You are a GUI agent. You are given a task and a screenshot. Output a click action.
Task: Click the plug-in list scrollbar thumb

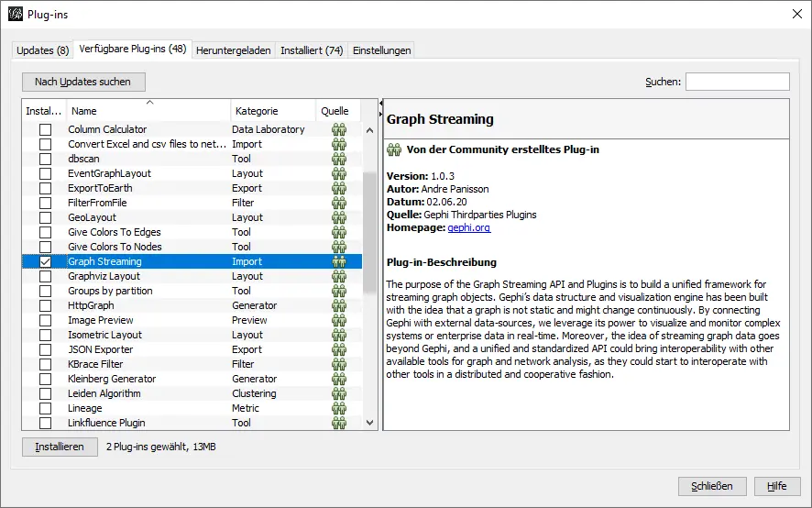369,233
